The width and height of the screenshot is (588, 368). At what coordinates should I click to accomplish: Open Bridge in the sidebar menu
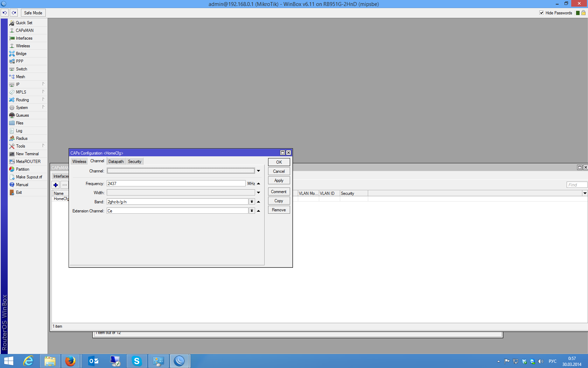(x=21, y=54)
